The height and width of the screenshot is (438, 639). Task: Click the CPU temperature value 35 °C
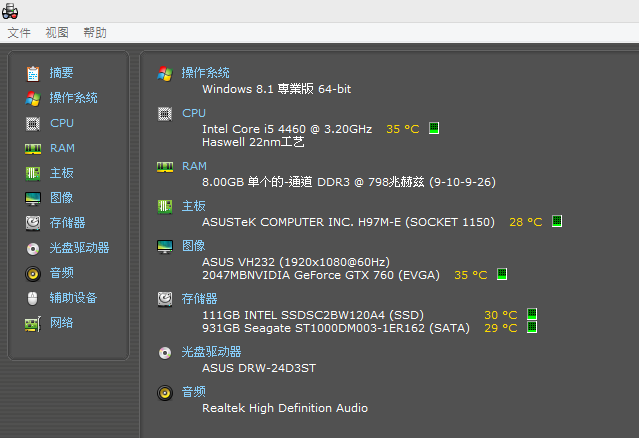403,129
